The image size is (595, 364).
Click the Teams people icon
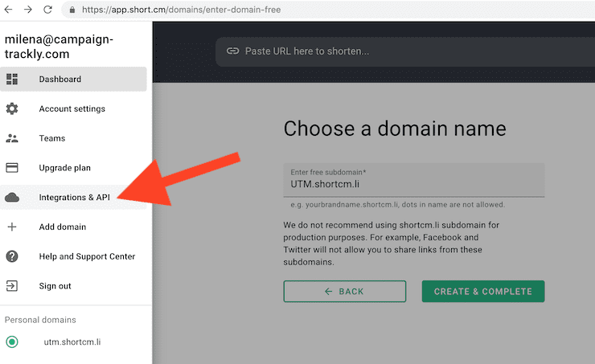pos(12,138)
